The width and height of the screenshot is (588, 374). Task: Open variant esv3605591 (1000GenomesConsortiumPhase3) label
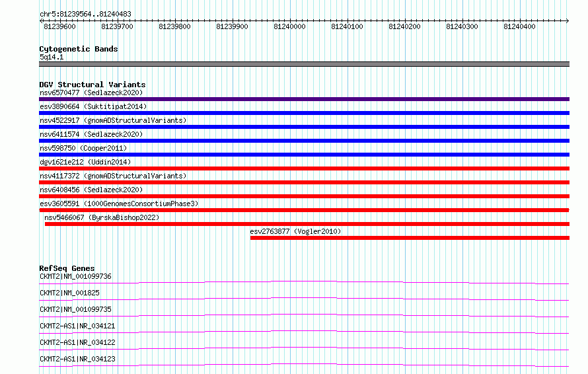[119, 204]
